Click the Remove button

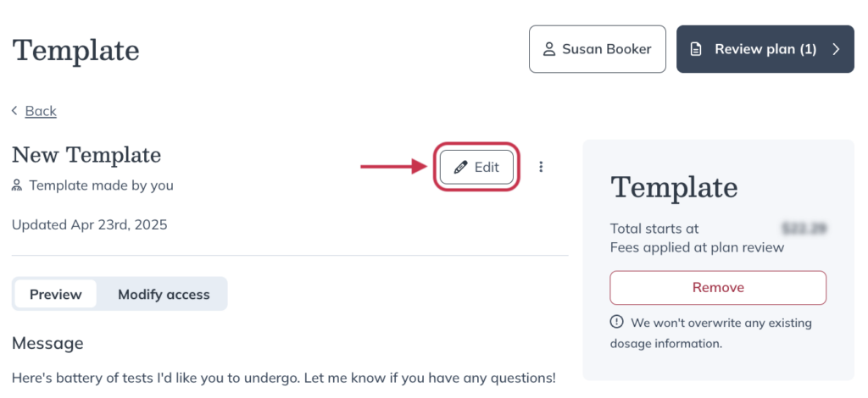tap(718, 287)
